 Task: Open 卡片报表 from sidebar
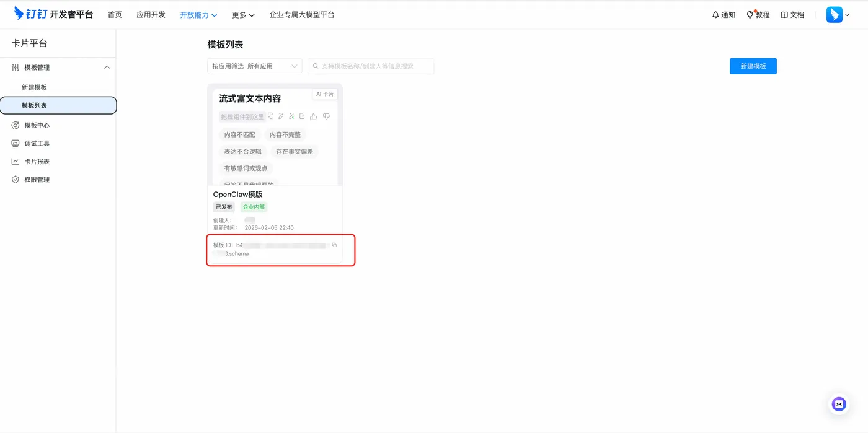pos(37,161)
